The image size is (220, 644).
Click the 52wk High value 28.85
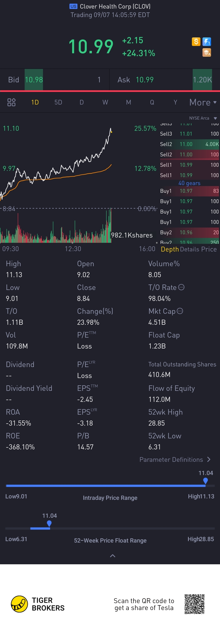pyautogui.click(x=156, y=423)
